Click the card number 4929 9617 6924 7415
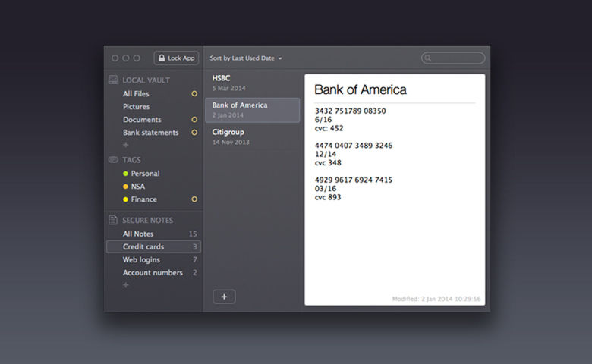The width and height of the screenshot is (592, 364). (354, 180)
